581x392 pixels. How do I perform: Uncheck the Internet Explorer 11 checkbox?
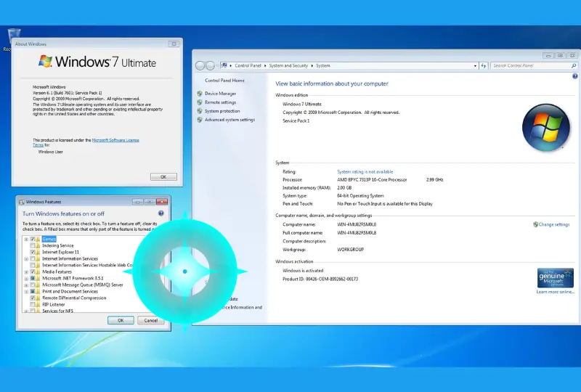[33, 252]
